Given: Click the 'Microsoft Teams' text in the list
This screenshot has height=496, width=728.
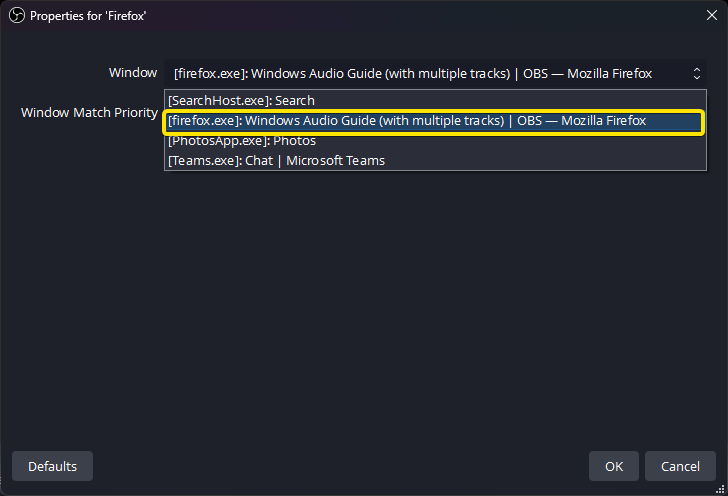Looking at the screenshot, I should pyautogui.click(x=335, y=160).
